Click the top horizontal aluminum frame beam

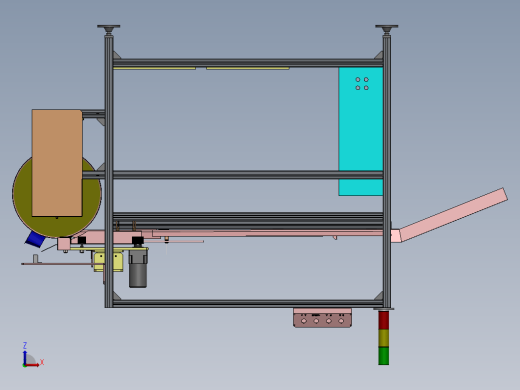coord(248,63)
